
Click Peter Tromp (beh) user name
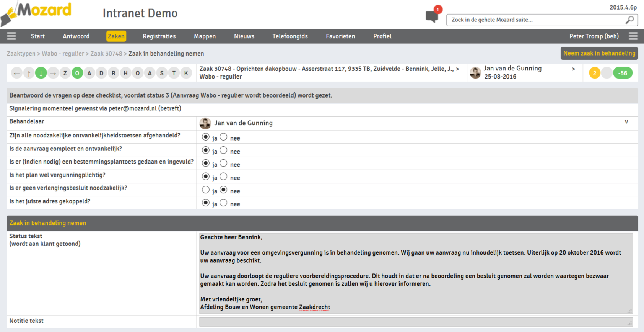[x=594, y=36]
